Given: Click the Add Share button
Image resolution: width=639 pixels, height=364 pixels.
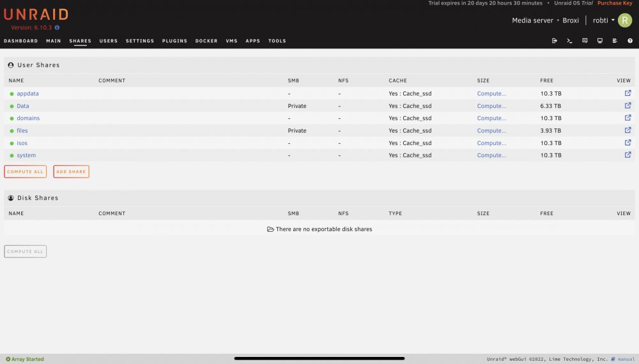Looking at the screenshot, I should point(72,171).
